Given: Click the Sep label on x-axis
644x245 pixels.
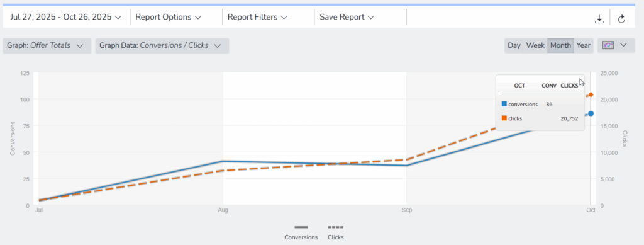Looking at the screenshot, I should [407, 210].
